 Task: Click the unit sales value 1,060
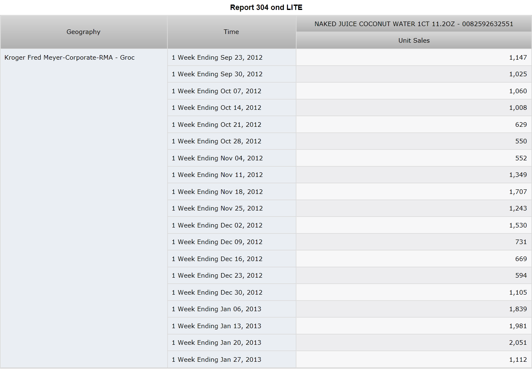(x=518, y=91)
